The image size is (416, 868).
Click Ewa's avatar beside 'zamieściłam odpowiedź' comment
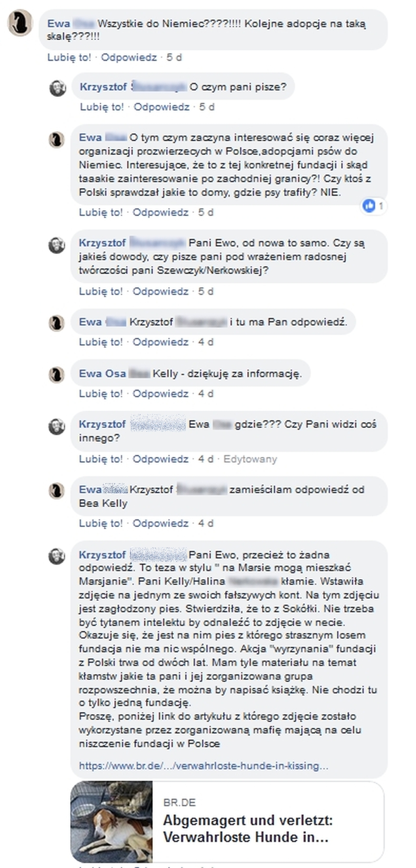[57, 490]
